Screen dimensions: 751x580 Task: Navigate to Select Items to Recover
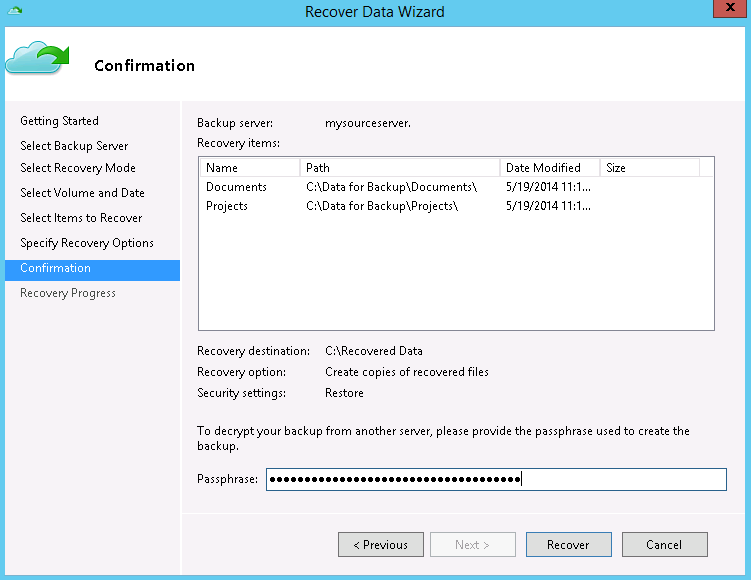(81, 218)
